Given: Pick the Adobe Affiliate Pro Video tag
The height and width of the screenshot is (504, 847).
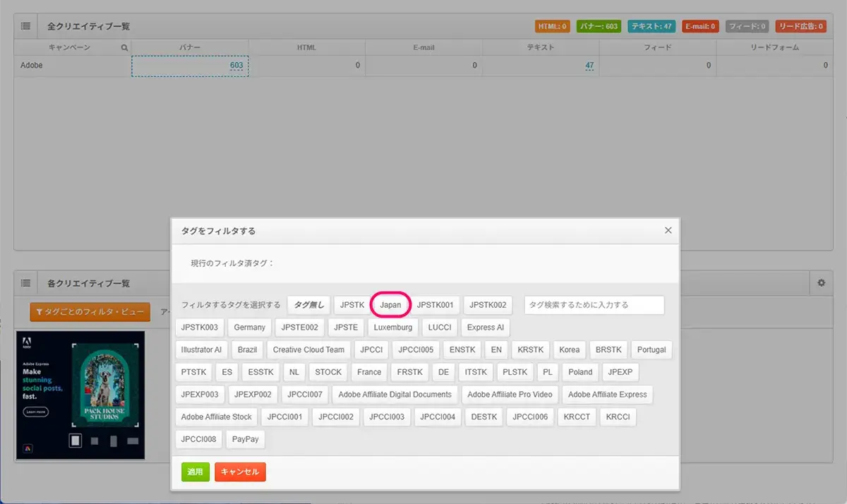Looking at the screenshot, I should pyautogui.click(x=510, y=395).
